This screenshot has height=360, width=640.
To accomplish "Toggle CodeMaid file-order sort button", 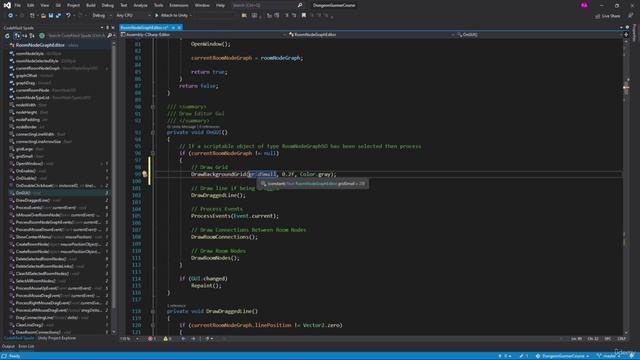I will [18, 36].
